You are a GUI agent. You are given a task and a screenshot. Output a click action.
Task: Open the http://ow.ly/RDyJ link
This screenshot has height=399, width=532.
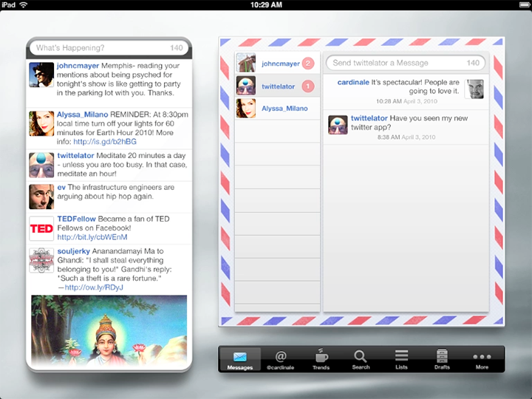pos(94,287)
